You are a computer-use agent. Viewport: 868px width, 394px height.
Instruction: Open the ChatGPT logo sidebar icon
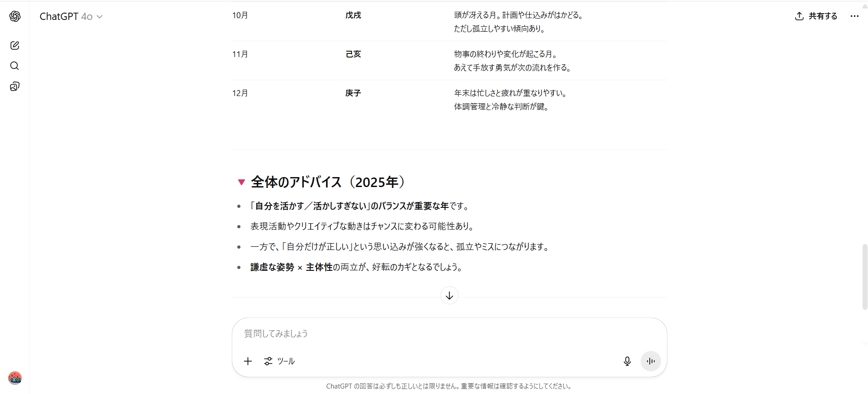pyautogui.click(x=15, y=16)
